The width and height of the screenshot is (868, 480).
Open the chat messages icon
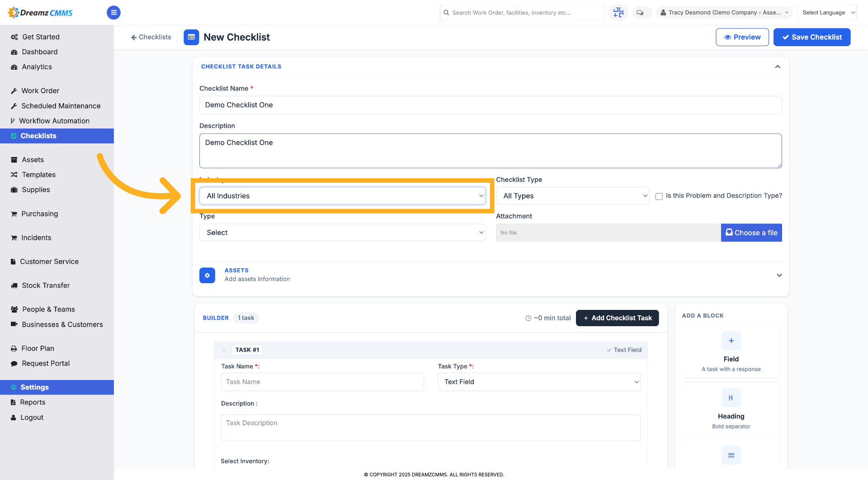coord(640,13)
